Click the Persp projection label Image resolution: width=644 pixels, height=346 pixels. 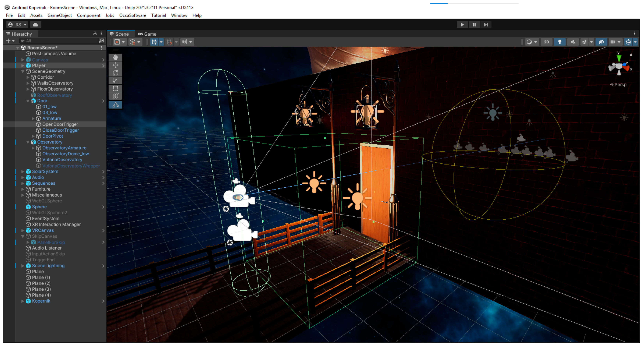(x=620, y=84)
